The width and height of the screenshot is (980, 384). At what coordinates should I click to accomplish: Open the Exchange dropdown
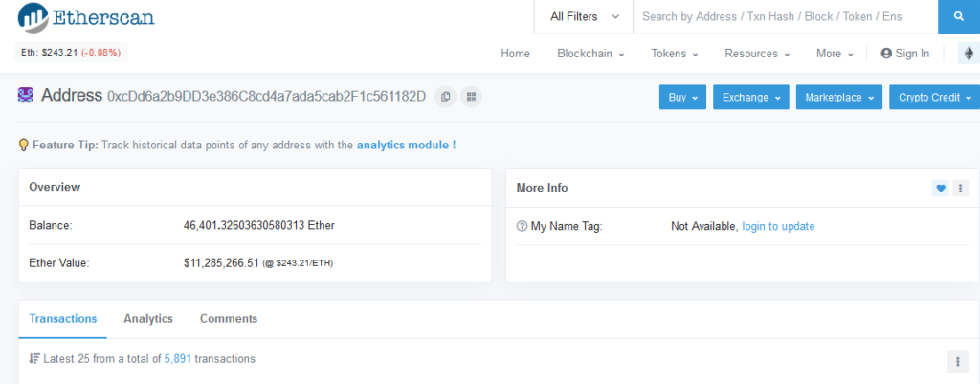point(751,98)
